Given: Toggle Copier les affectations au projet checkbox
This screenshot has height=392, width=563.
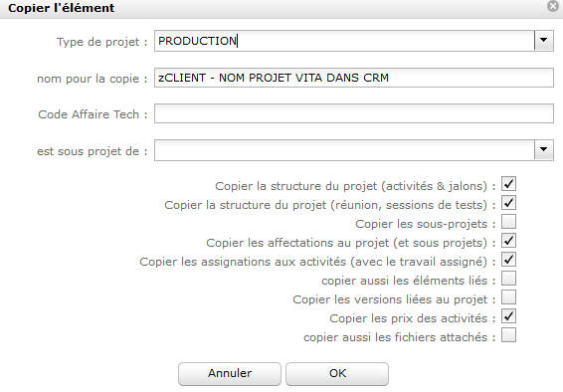Looking at the screenshot, I should pos(508,241).
